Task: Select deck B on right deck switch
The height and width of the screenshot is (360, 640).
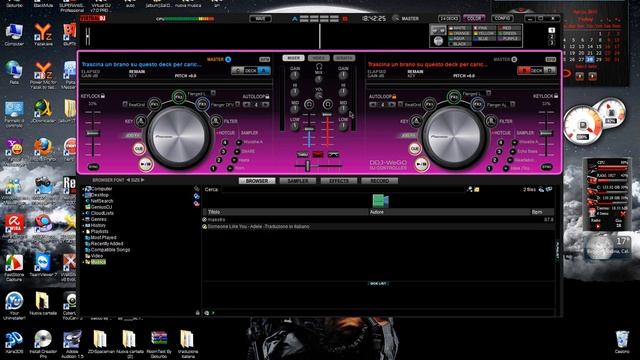Action: coord(524,71)
